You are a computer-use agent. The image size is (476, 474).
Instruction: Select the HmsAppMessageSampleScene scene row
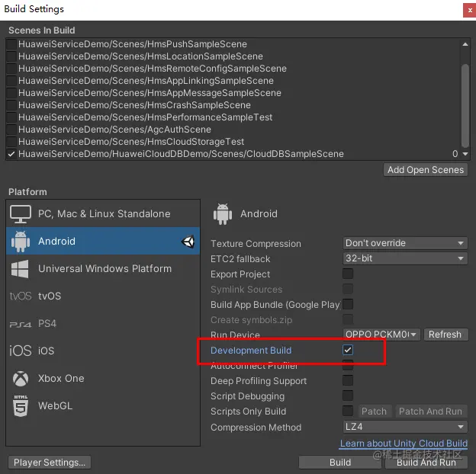coord(233,93)
